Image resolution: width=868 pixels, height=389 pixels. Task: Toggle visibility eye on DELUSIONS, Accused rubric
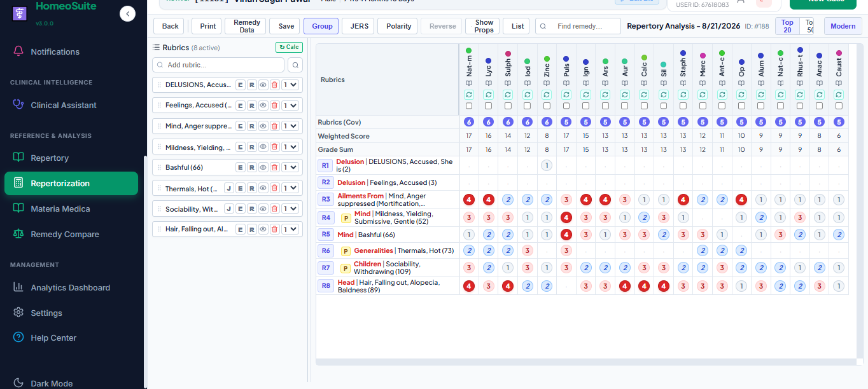point(263,85)
